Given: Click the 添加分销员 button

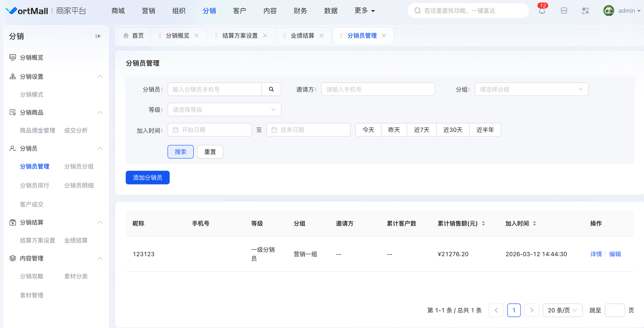Looking at the screenshot, I should 147,178.
